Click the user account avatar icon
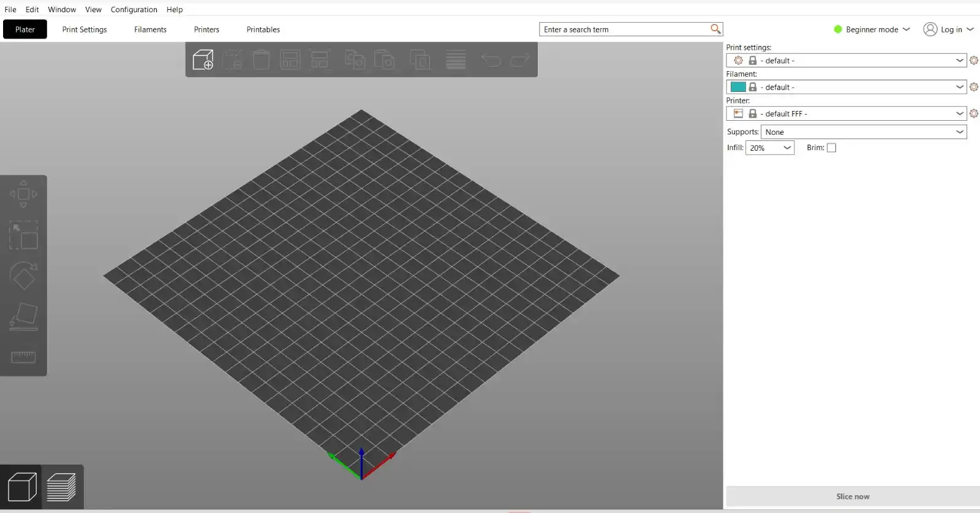Screen dimensions: 980x513 coord(930,29)
